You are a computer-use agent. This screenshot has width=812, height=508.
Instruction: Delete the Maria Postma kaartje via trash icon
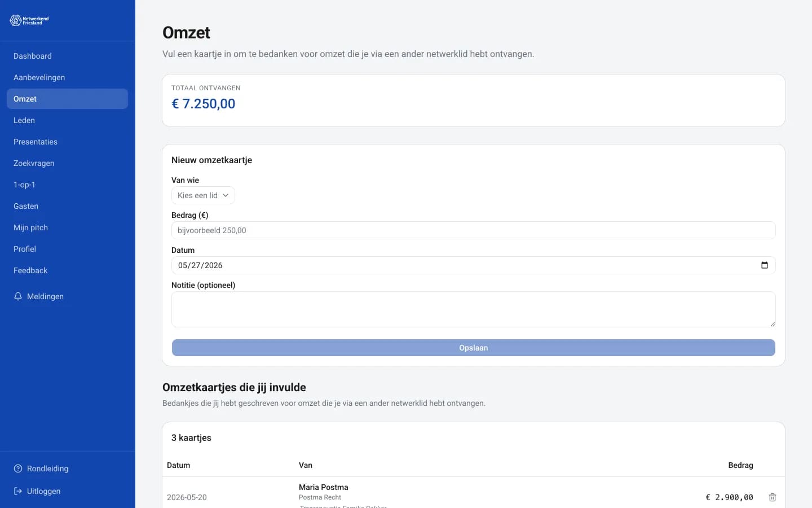[x=773, y=497]
